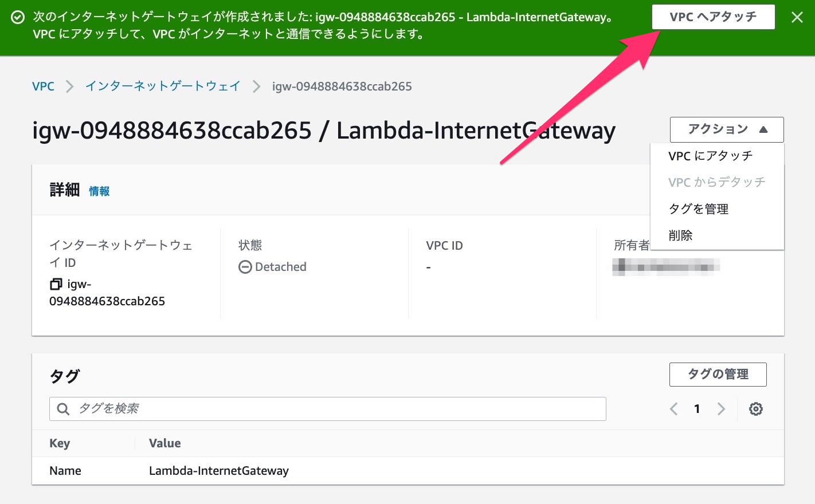This screenshot has height=504, width=815.
Task: Click 削除 in the actions menu
Action: point(680,235)
